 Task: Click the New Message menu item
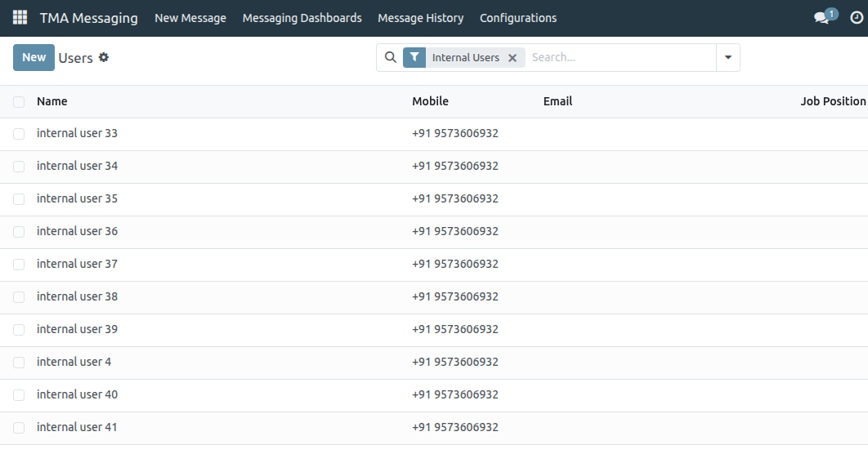pos(190,18)
